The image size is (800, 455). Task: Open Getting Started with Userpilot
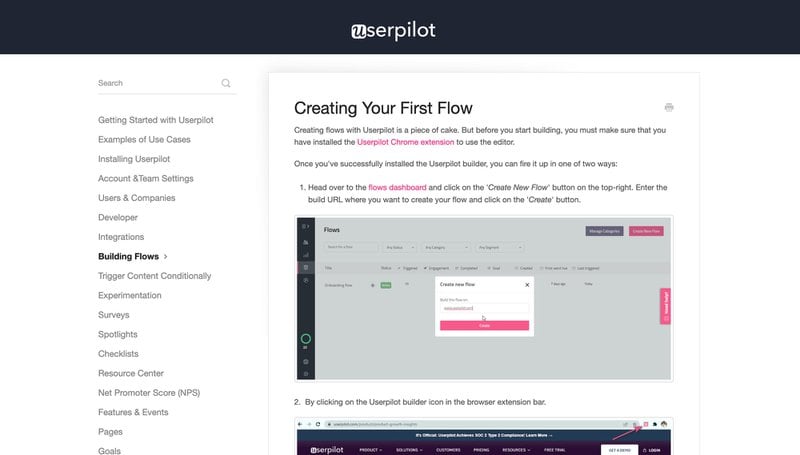[156, 120]
